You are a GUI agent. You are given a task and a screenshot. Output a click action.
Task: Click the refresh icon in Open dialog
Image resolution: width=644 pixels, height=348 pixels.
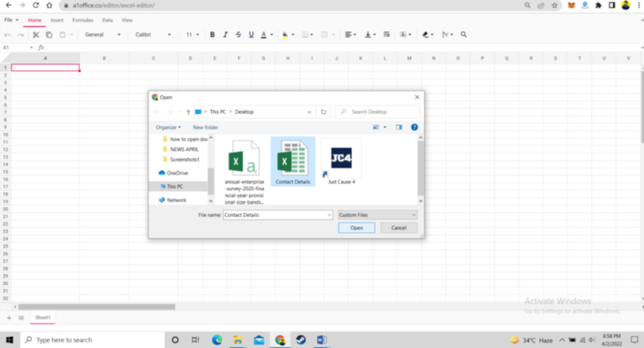coord(324,112)
